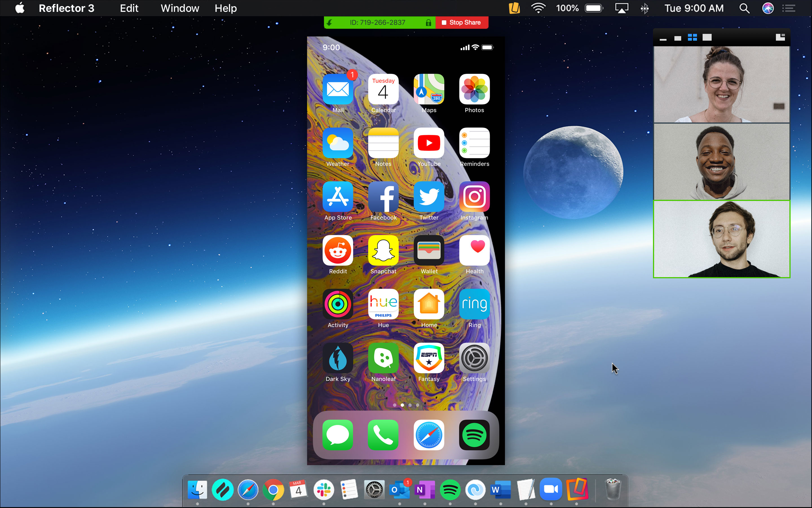This screenshot has height=508, width=812.
Task: Click the pop-out button on the video panel
Action: [x=780, y=37]
